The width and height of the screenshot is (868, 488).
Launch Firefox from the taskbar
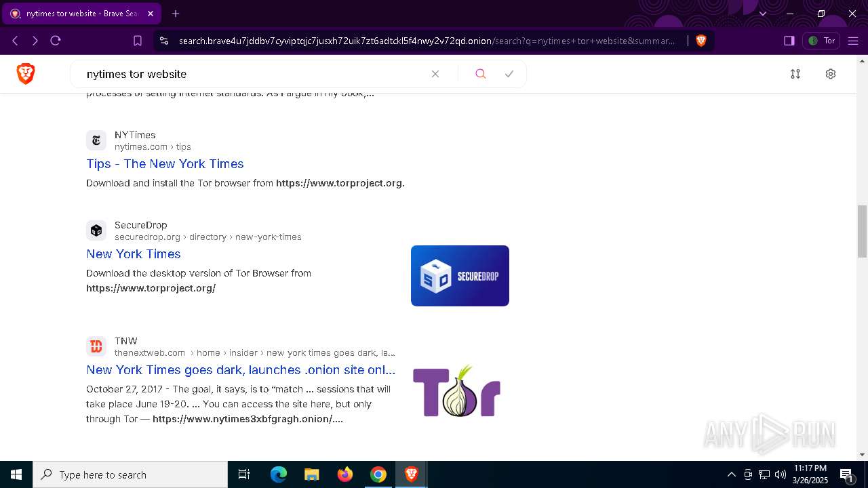pyautogui.click(x=345, y=474)
